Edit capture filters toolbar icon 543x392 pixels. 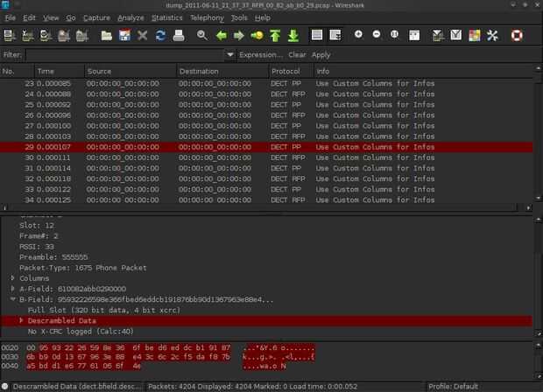pos(438,35)
